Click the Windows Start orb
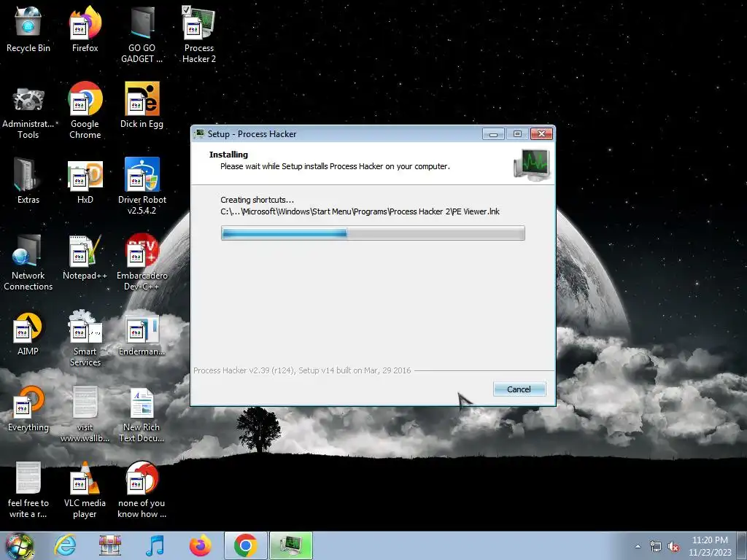 pyautogui.click(x=19, y=545)
